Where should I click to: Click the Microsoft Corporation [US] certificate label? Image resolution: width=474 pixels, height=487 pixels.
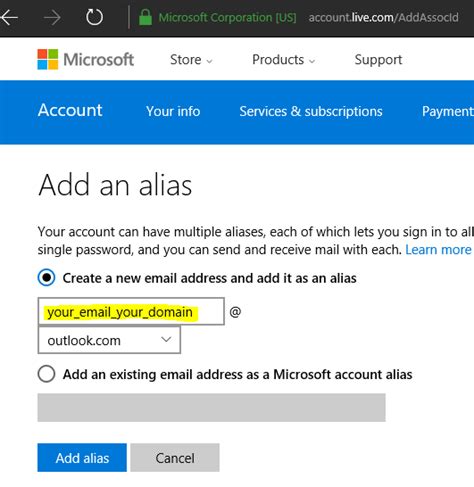pyautogui.click(x=227, y=17)
